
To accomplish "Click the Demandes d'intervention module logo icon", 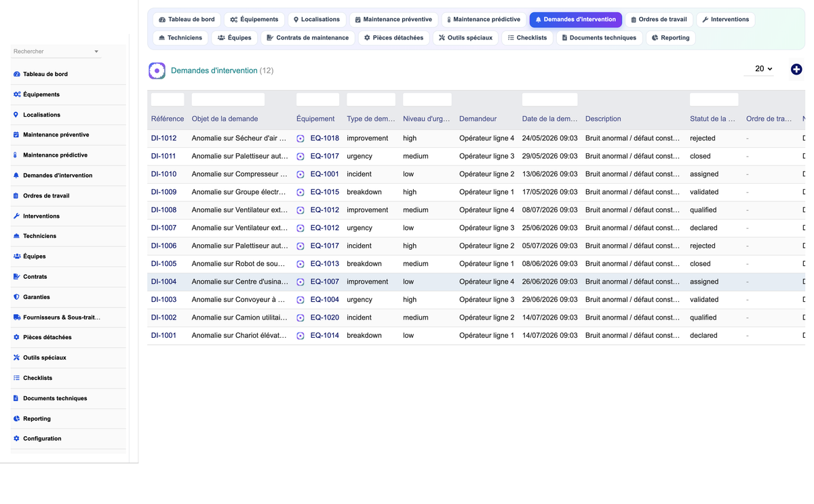I will pyautogui.click(x=157, y=71).
